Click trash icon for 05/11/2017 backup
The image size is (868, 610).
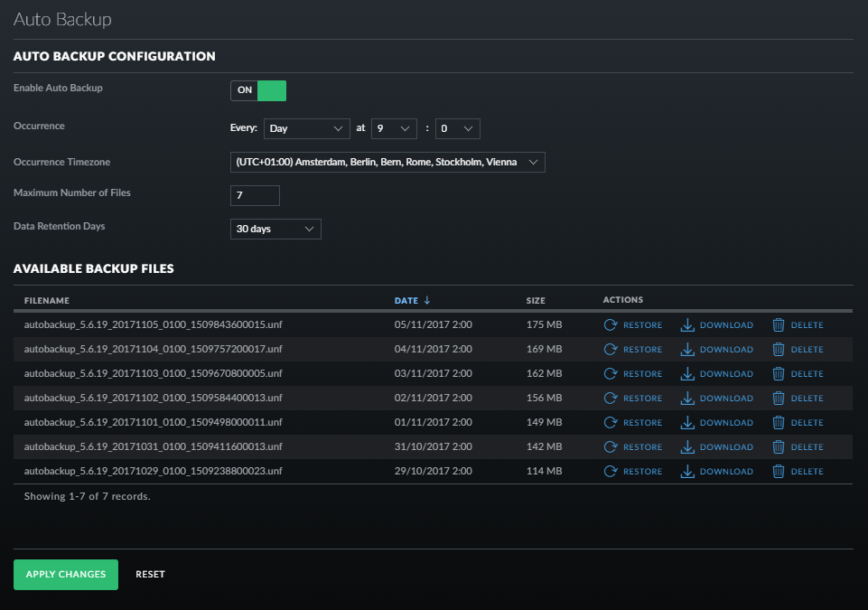[x=779, y=325]
